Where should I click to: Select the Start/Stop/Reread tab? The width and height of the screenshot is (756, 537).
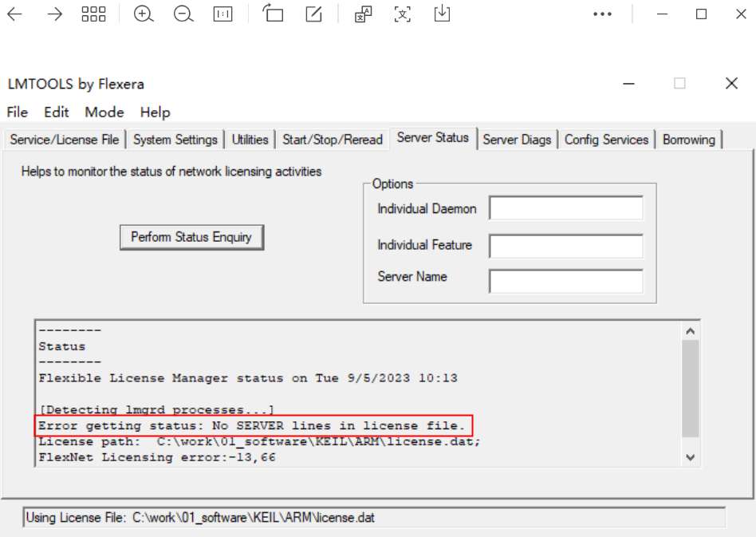click(333, 140)
